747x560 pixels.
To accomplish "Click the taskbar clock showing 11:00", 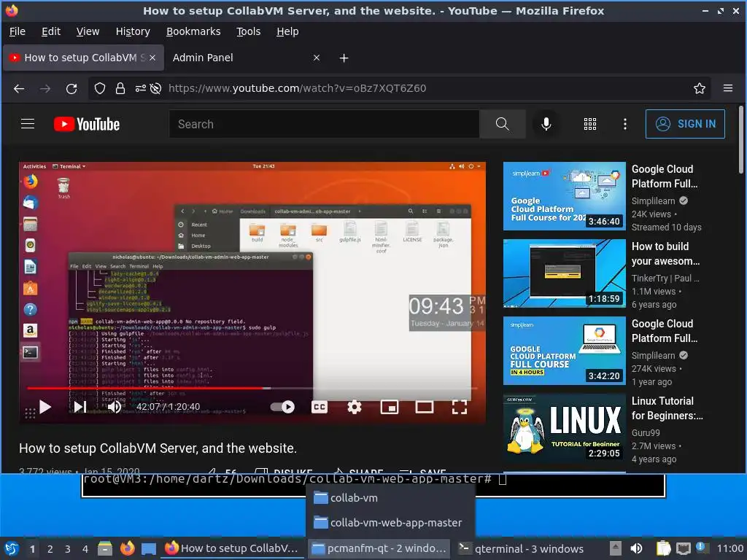I will (x=729, y=549).
